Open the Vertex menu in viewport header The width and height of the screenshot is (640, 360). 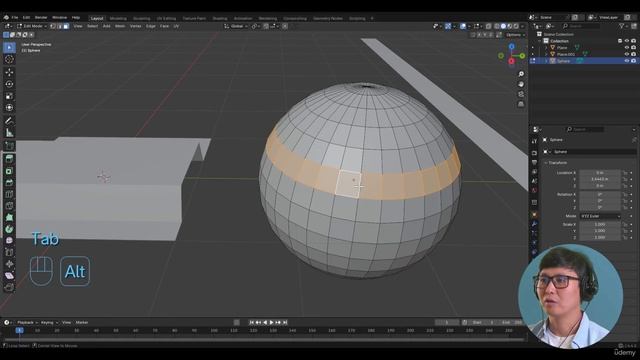pos(136,26)
